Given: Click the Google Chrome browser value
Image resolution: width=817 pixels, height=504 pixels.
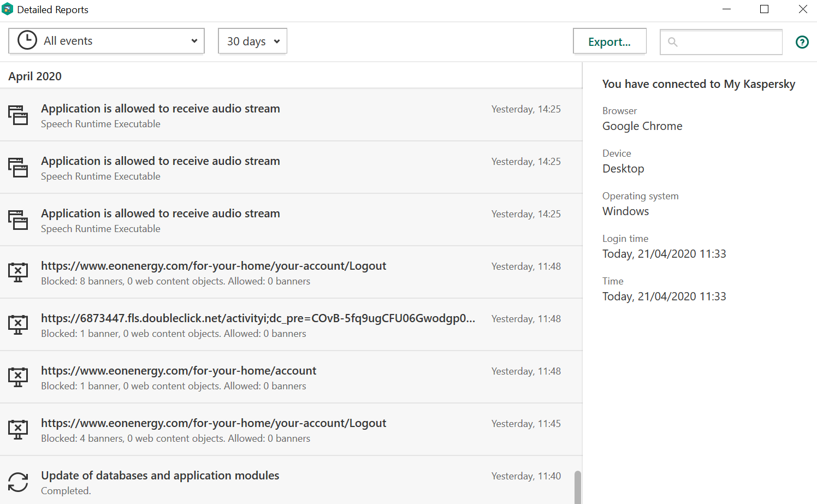Looking at the screenshot, I should (x=642, y=126).
